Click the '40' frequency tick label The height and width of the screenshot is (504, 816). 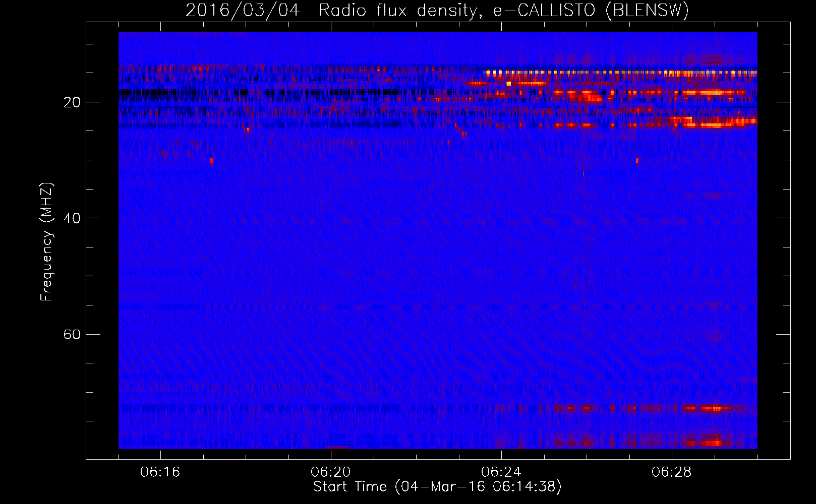pos(73,219)
